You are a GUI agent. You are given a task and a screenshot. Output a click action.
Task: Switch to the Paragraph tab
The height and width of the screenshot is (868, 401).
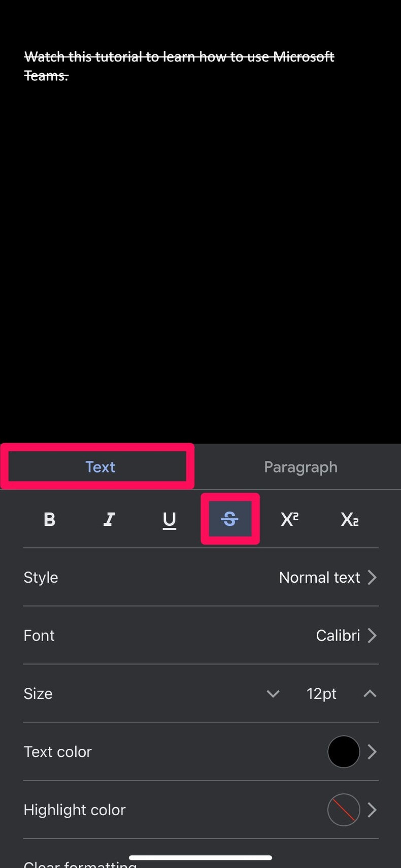(300, 466)
